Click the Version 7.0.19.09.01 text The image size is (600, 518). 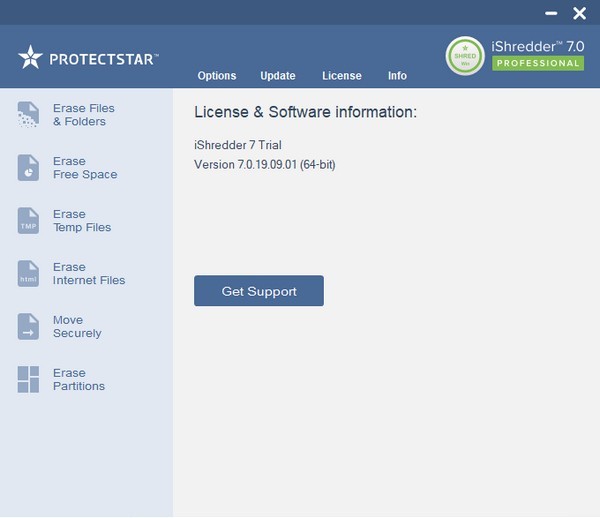coord(264,165)
